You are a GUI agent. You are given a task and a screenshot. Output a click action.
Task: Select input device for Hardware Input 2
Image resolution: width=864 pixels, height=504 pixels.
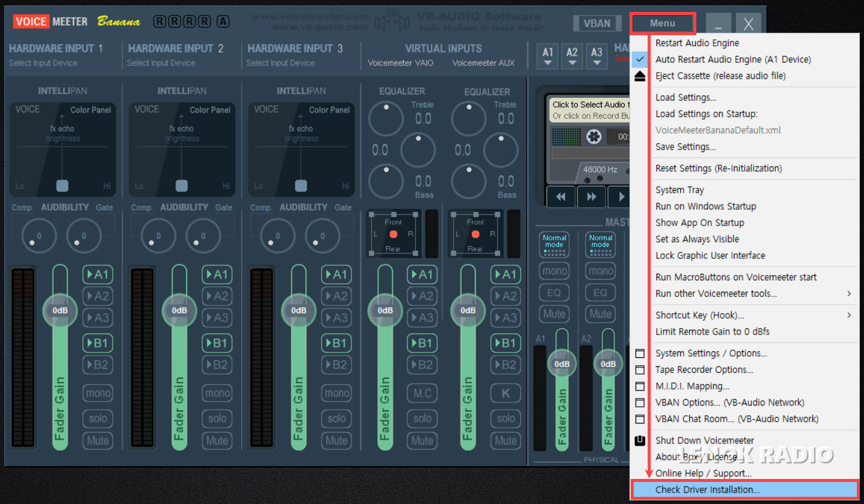pos(161,63)
